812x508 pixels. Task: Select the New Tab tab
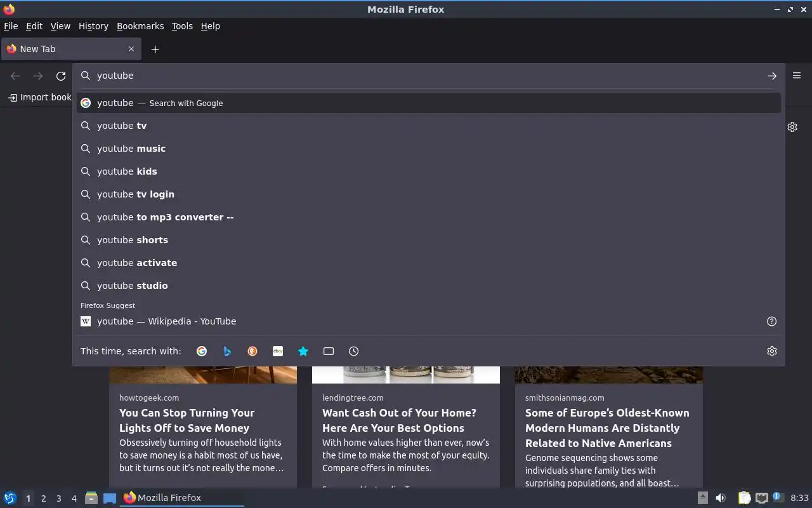pos(71,49)
